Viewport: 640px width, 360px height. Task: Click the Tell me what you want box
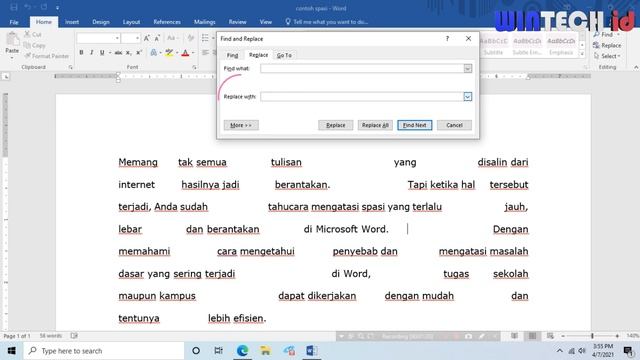pyautogui.click(x=327, y=22)
